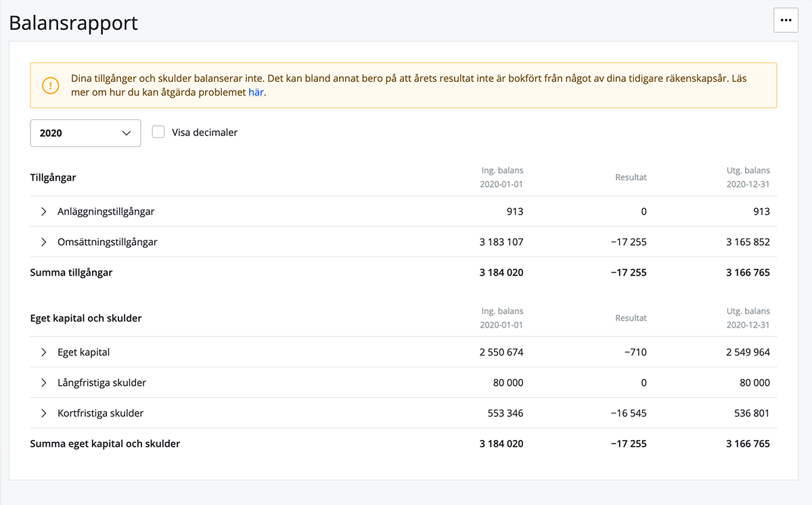
Task: Click the 3 165 852 closing balance value
Action: (x=748, y=242)
